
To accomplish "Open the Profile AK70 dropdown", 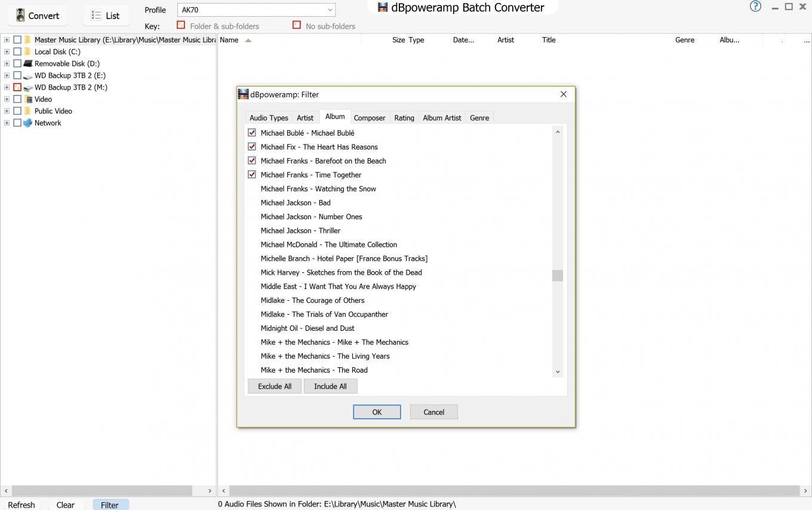I will click(330, 10).
